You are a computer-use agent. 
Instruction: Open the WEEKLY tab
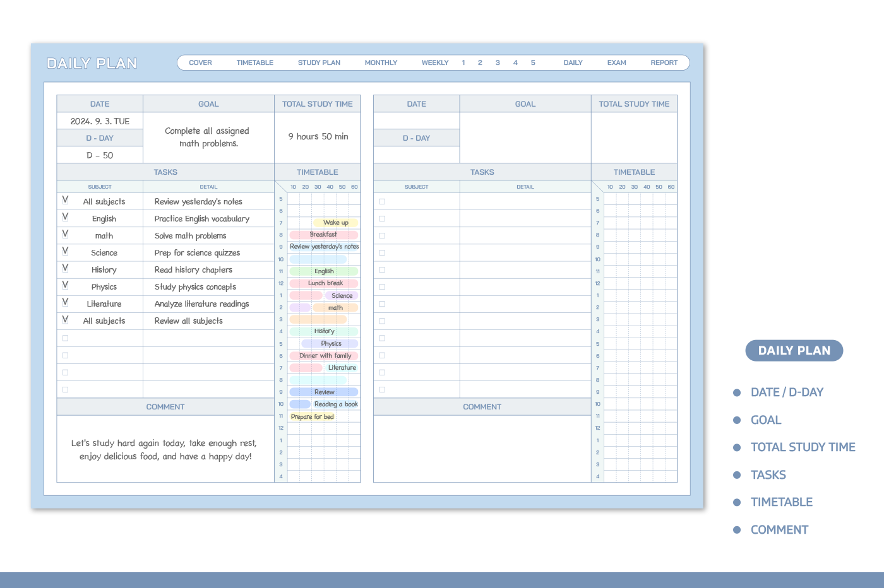tap(435, 63)
